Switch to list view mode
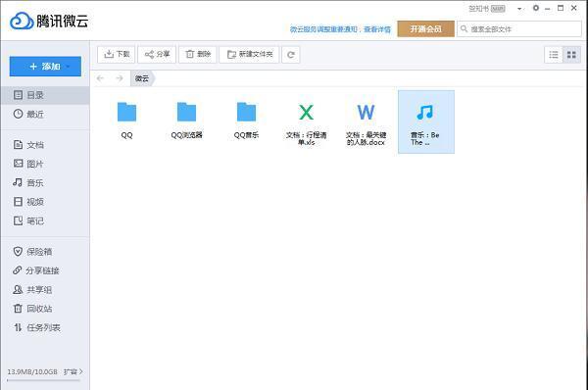Viewport: 588px width, 390px height. (554, 55)
